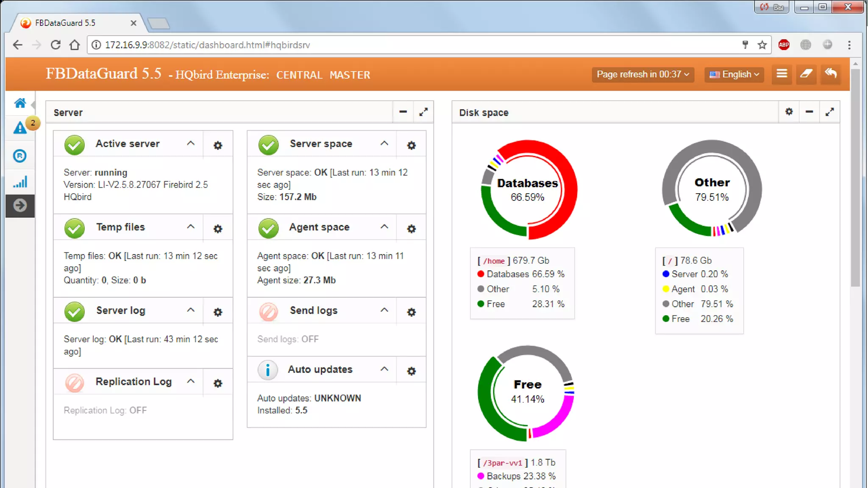Minimize the Server panel

click(403, 112)
